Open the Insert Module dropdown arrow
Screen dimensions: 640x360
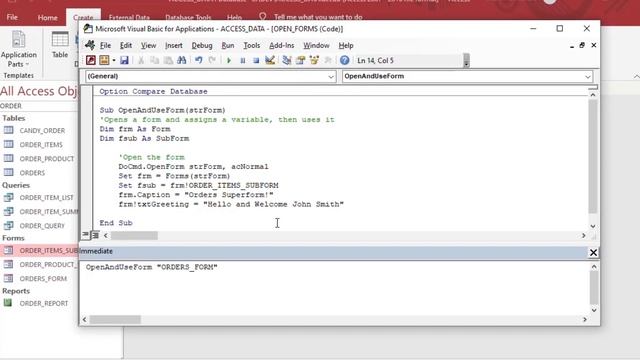(x=114, y=60)
